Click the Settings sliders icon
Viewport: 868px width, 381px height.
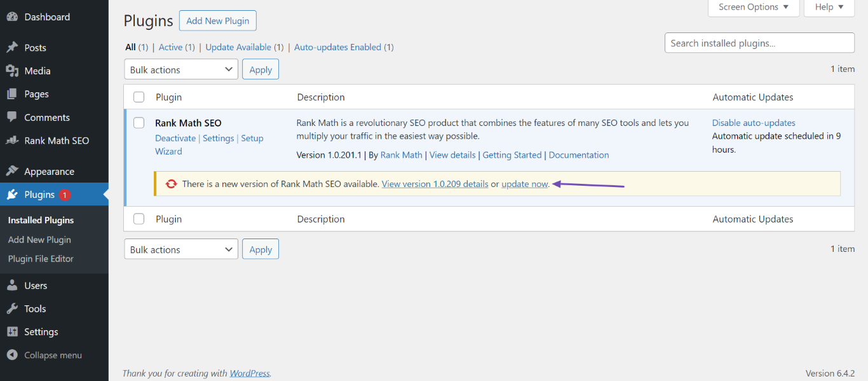12,332
